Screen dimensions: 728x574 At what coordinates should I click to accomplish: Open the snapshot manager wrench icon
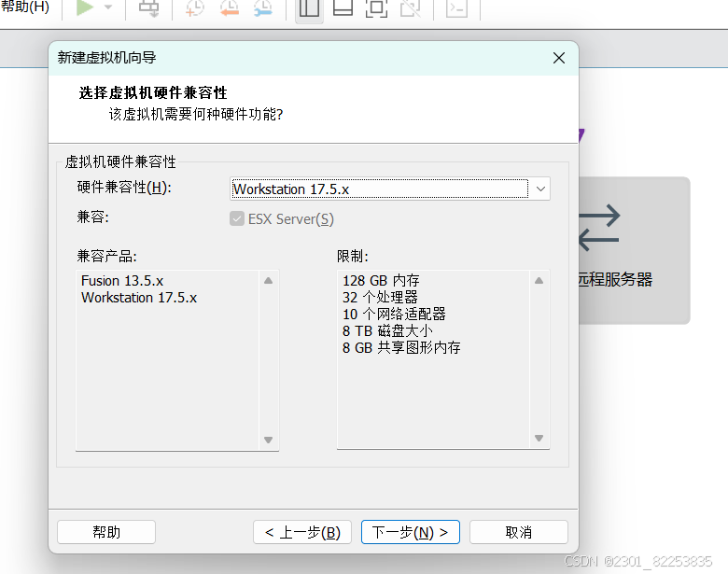[x=263, y=7]
